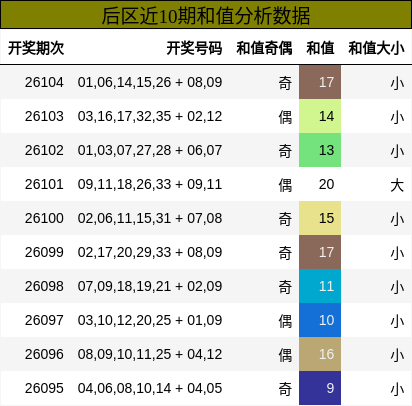Click 奇 parity in row 26102
412x406 pixels.
click(x=285, y=151)
